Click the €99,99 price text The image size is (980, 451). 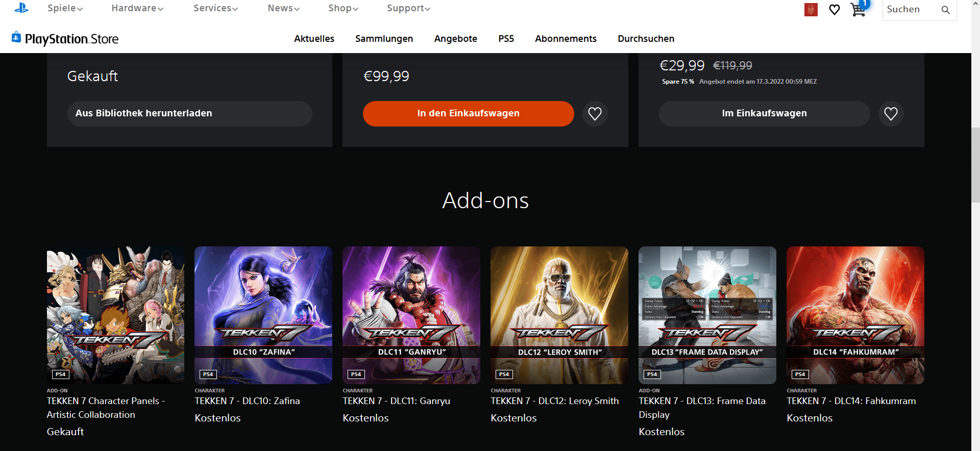[x=386, y=77]
